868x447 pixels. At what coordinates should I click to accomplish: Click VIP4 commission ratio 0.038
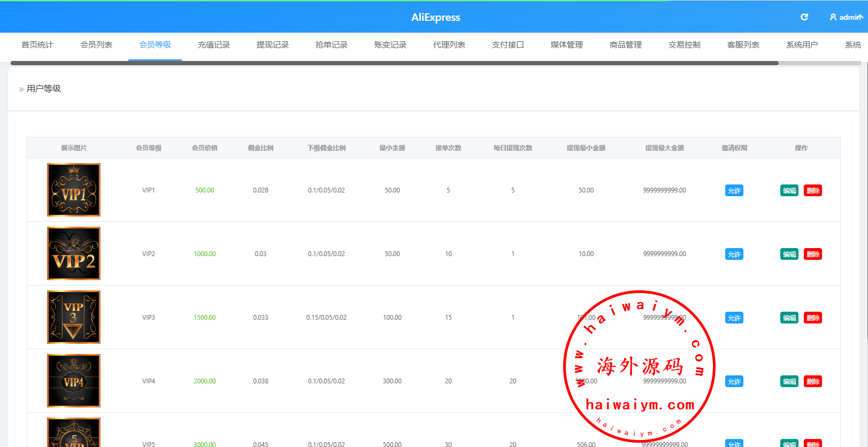click(x=260, y=381)
